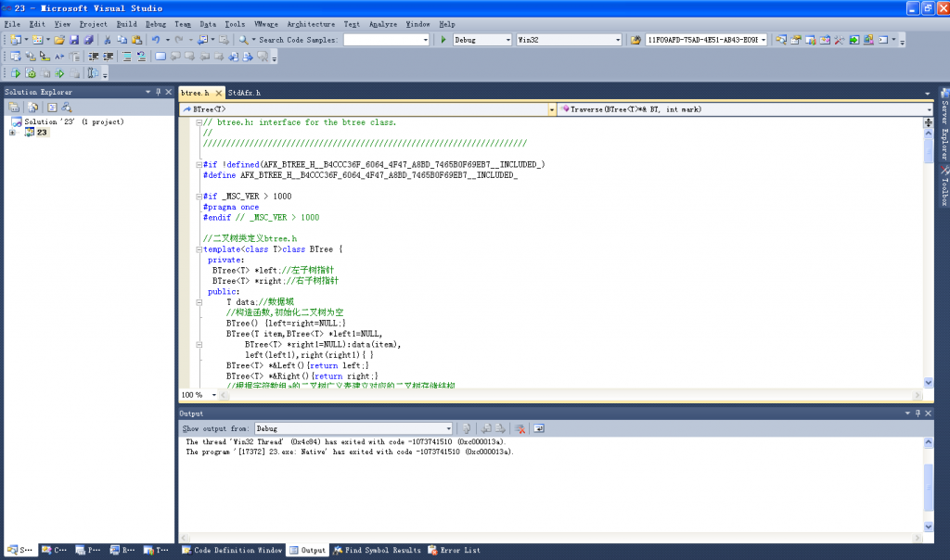Screen dimensions: 950x560
Task: Open the Build menu
Action: point(126,23)
